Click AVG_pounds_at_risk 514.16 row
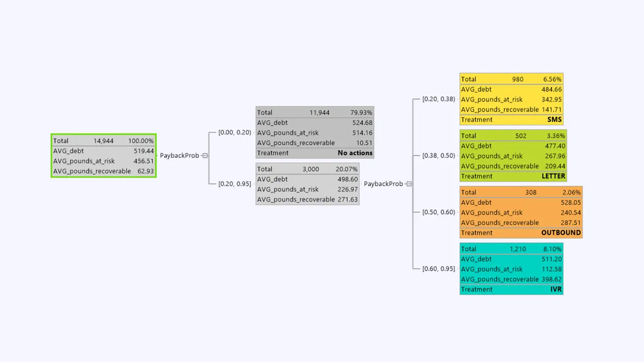 click(315, 133)
